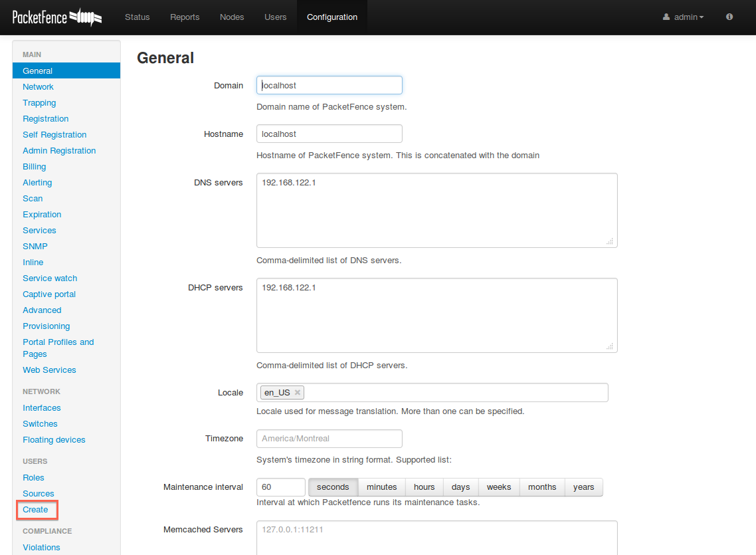Select General in the sidebar
Screen dimensions: 756x555
(x=66, y=71)
